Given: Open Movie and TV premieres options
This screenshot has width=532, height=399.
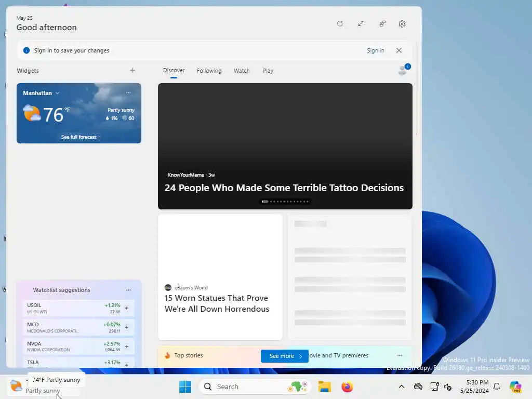Looking at the screenshot, I should [400, 355].
